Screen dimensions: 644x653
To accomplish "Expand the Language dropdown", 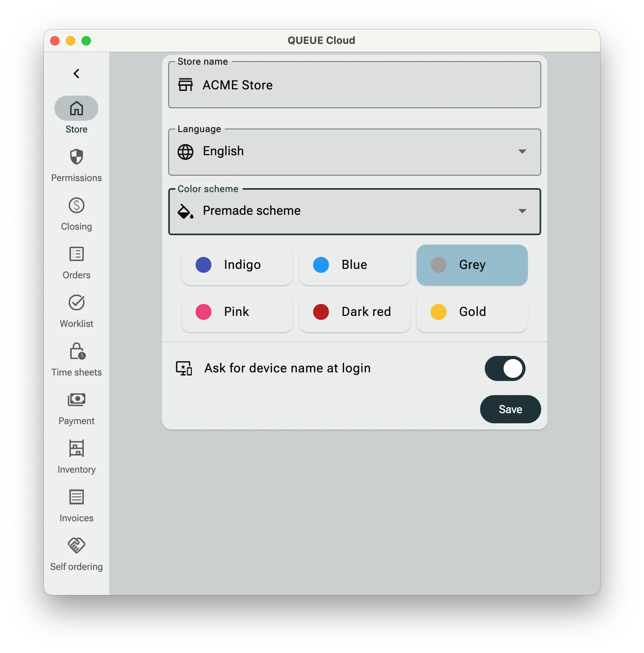I will [354, 152].
